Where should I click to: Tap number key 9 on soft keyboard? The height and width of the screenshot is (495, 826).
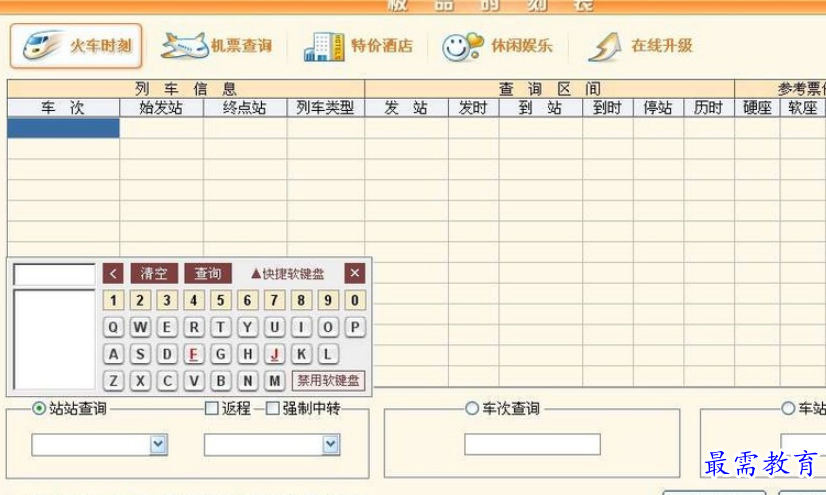pyautogui.click(x=328, y=300)
